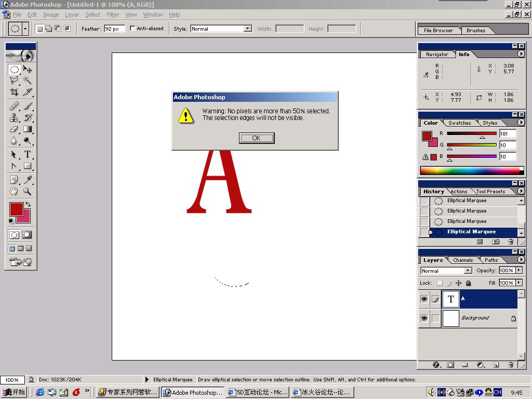The width and height of the screenshot is (532, 399).
Task: Switch to the Swatches tab
Action: click(459, 123)
